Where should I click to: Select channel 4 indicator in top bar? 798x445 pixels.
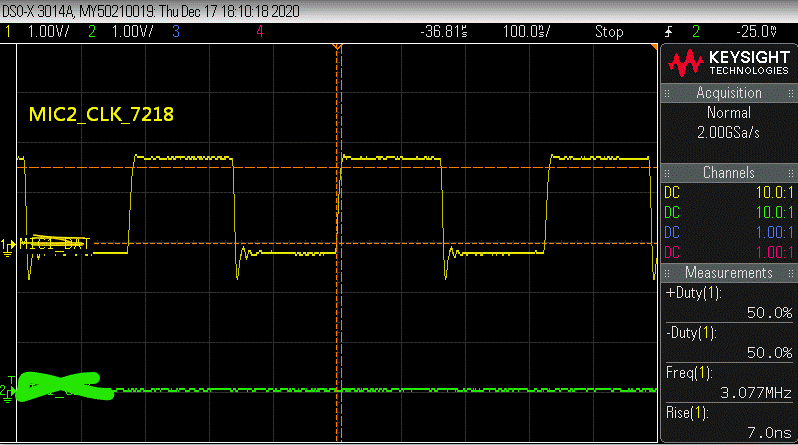coord(260,32)
